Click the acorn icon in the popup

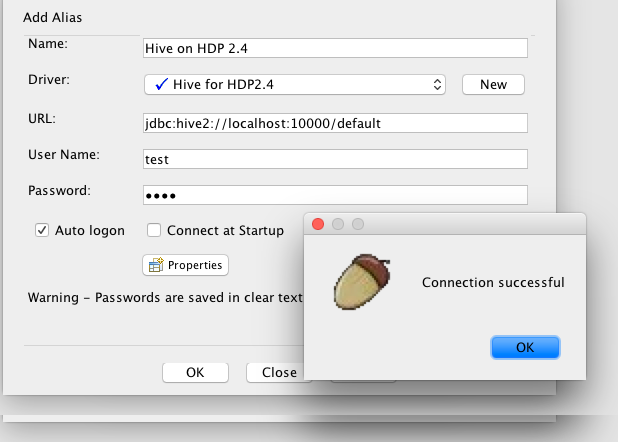(362, 282)
